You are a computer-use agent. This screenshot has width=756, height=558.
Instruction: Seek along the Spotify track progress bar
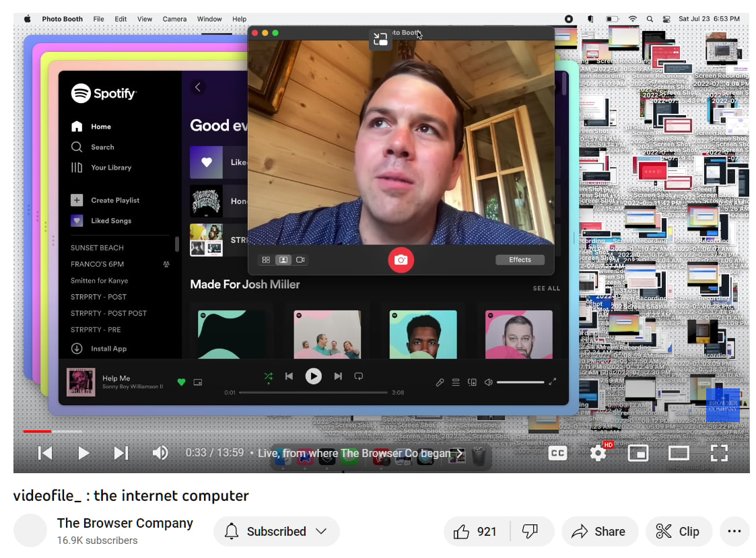point(314,392)
